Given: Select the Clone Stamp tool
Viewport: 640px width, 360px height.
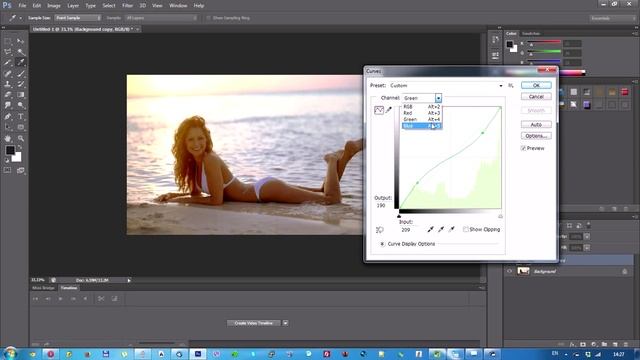Looking at the screenshot, I should tap(8, 84).
